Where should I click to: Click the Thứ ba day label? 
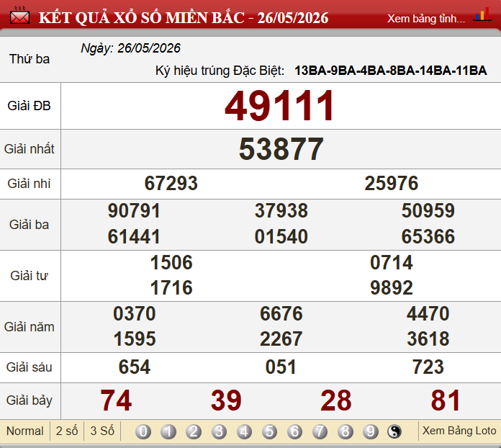(x=30, y=59)
